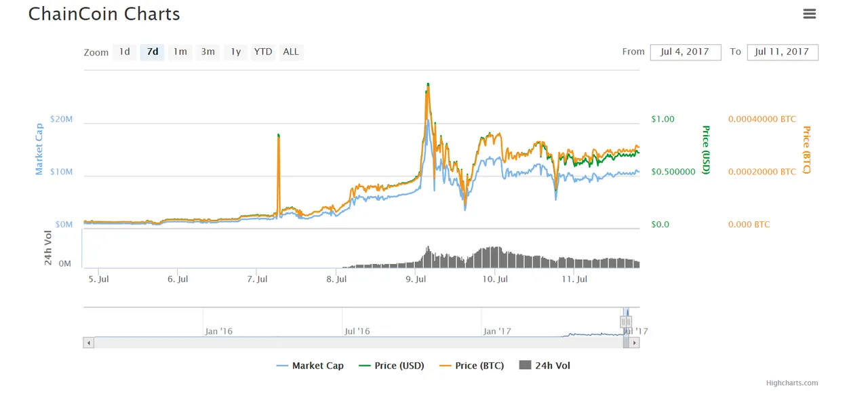
Task: Click the 6. Jul axis label
Action: [178, 279]
